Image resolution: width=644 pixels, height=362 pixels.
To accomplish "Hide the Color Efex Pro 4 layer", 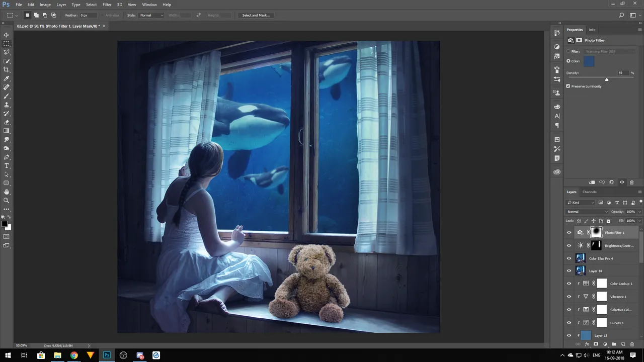I will (569, 258).
